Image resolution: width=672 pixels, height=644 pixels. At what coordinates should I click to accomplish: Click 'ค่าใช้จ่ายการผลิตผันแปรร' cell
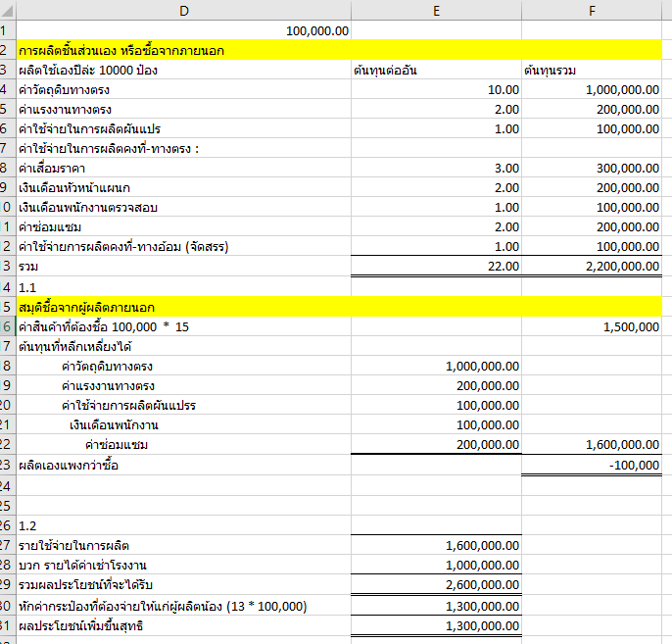click(x=183, y=405)
